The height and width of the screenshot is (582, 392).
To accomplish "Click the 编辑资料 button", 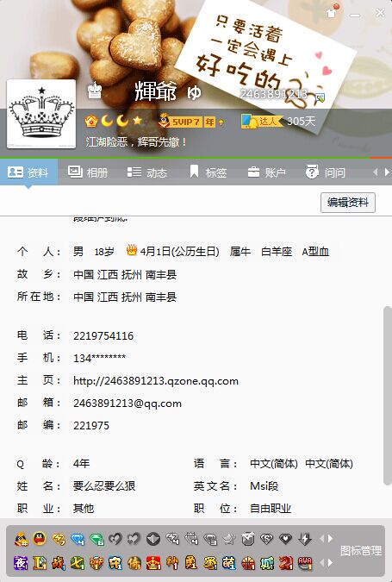I will point(348,203).
